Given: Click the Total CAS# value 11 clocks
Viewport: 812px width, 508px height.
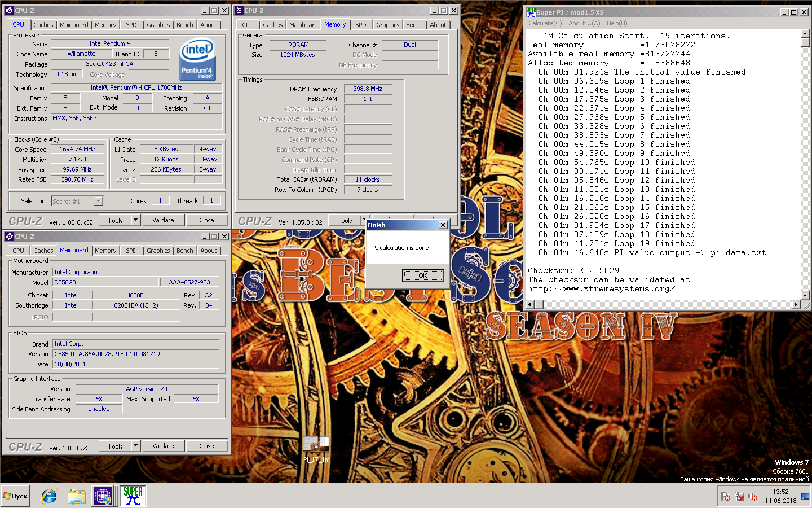Looking at the screenshot, I should [x=368, y=179].
